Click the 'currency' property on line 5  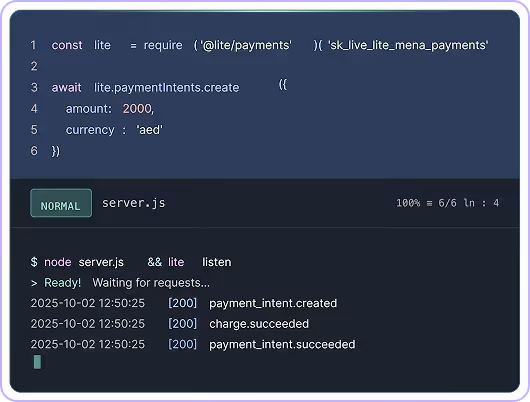(x=90, y=130)
